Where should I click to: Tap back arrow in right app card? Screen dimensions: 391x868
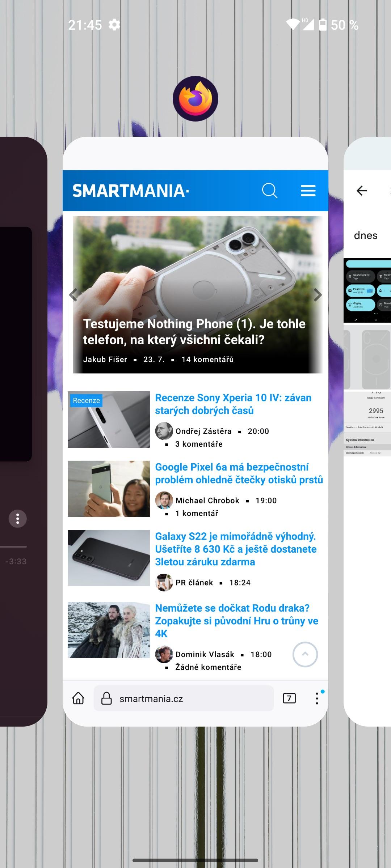(362, 191)
